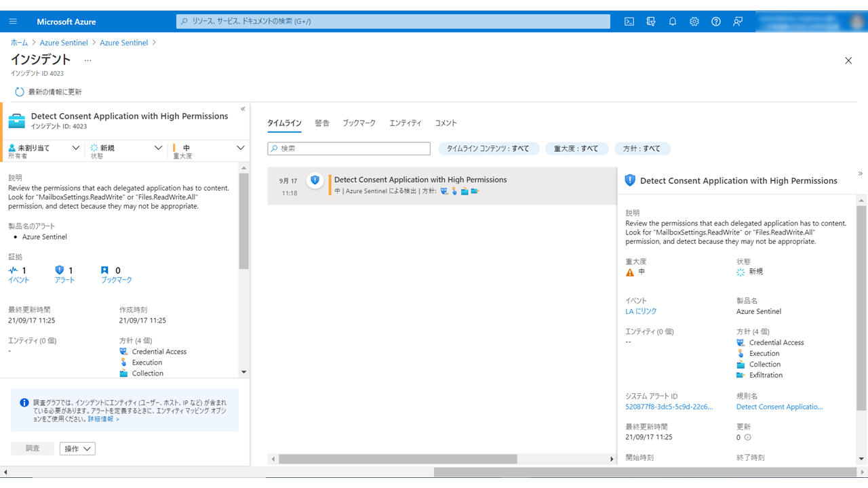This screenshot has width=868, height=488.
Task: Click the Microsoft Azure logo text
Action: point(66,22)
